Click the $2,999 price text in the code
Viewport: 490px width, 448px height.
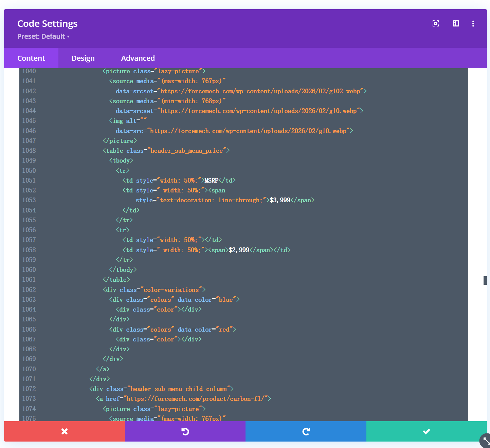tap(239, 250)
